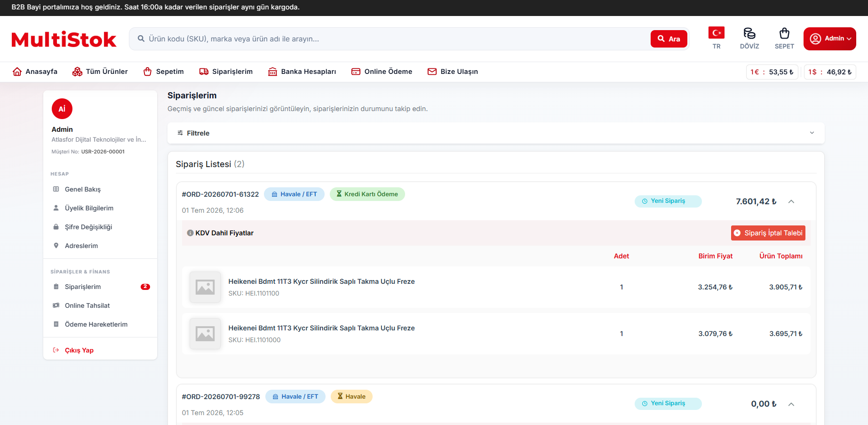The image size is (868, 425).
Task: Click the home icon beside Anasayfa
Action: (17, 72)
